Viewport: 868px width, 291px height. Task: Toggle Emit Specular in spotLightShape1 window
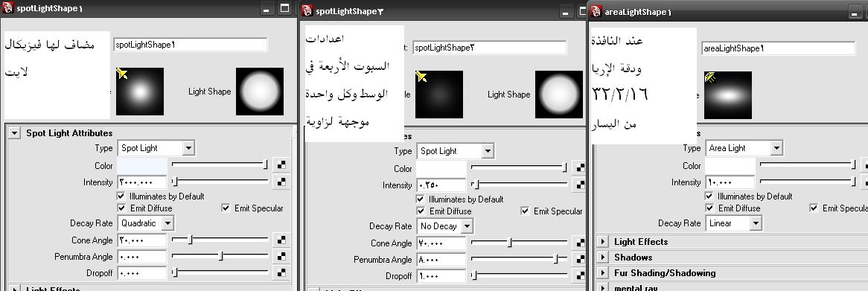click(226, 208)
